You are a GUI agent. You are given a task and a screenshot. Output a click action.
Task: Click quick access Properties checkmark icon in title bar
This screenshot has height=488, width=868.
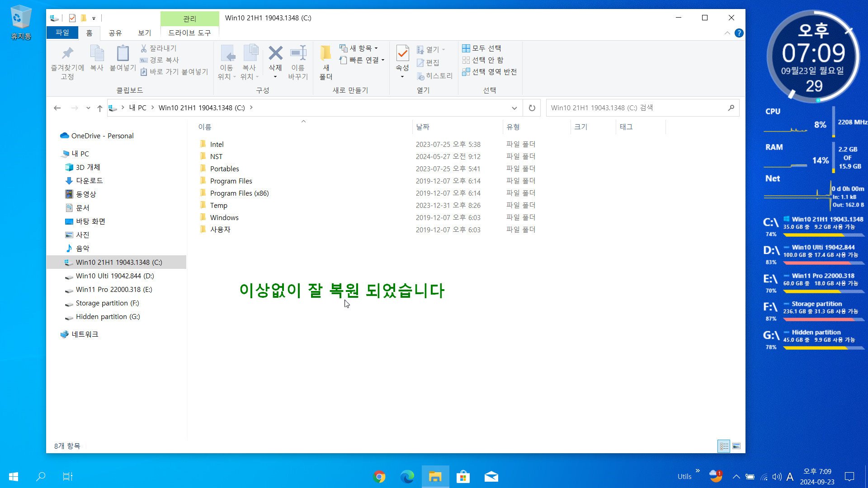point(72,18)
